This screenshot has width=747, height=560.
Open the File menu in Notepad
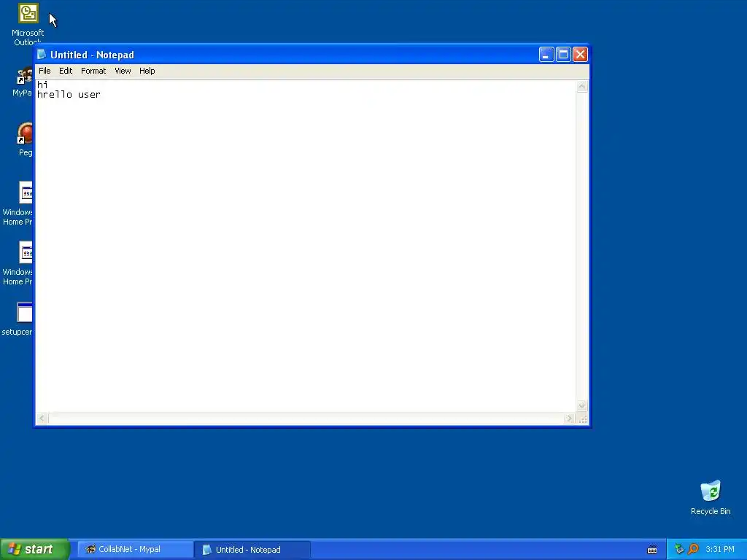[x=44, y=71]
